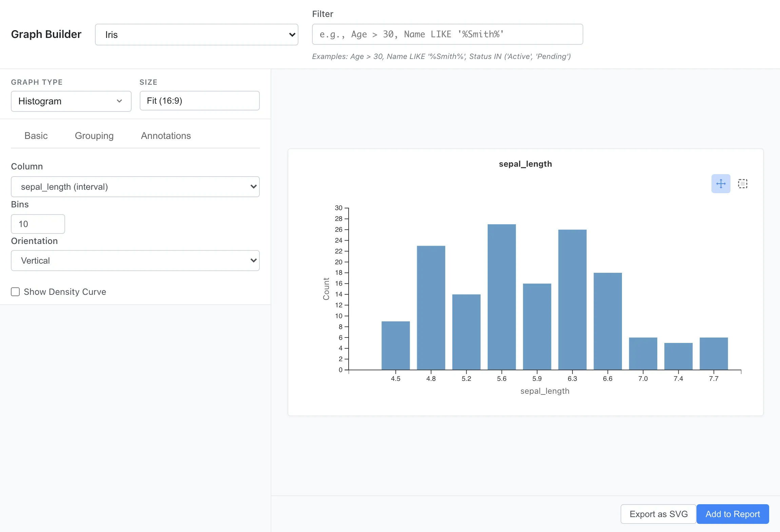Open the Iris dataset dropdown
Image resolution: width=780 pixels, height=532 pixels.
point(196,35)
